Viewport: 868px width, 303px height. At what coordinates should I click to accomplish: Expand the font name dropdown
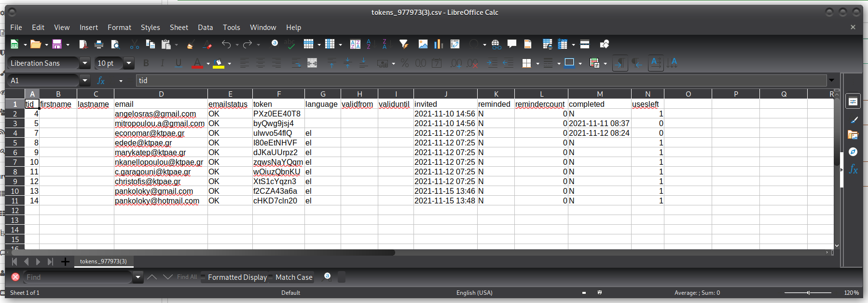pyautogui.click(x=85, y=63)
